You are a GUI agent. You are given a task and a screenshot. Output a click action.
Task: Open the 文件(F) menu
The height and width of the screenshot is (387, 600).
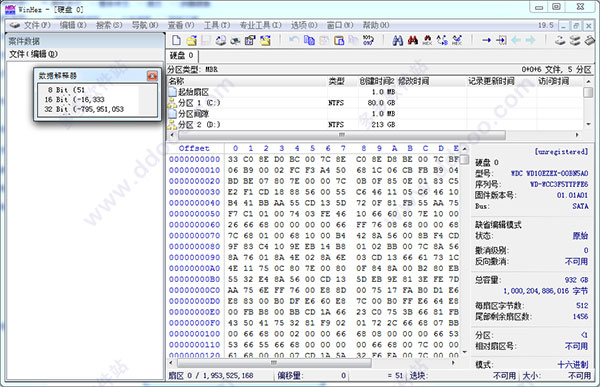point(37,25)
